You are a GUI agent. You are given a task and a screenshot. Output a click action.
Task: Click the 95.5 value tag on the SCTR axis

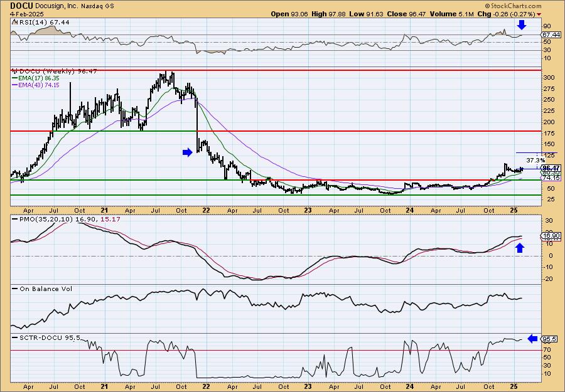click(x=550, y=339)
